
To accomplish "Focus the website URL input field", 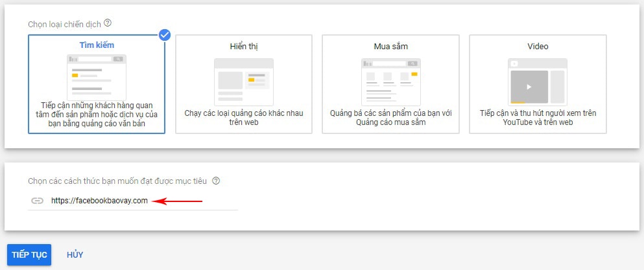I will tap(133, 201).
